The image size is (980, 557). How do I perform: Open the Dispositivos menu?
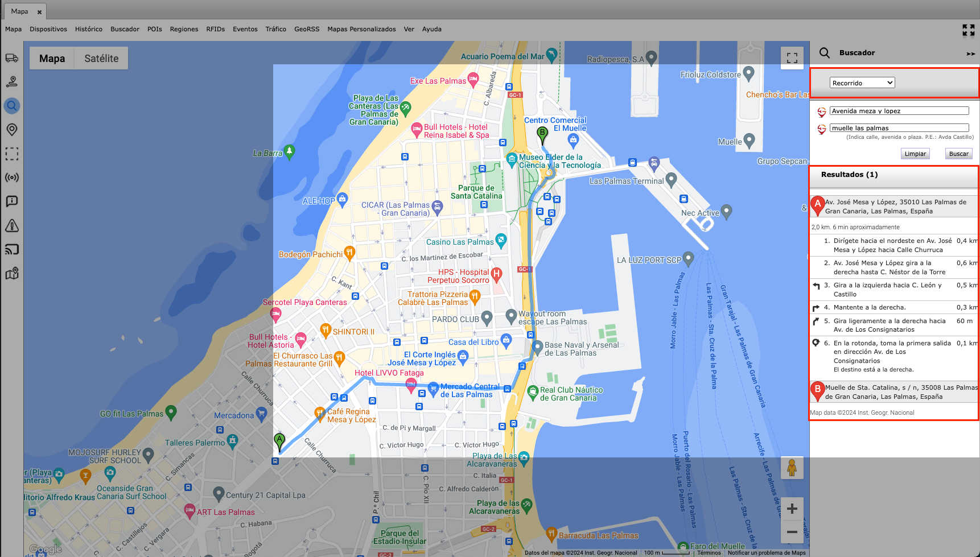click(48, 29)
